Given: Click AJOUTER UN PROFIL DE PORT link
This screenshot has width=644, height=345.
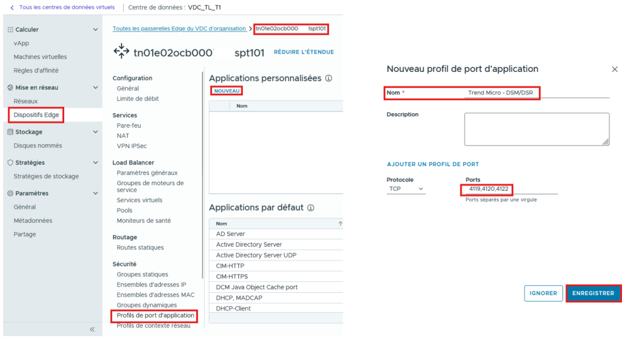Looking at the screenshot, I should tap(433, 164).
